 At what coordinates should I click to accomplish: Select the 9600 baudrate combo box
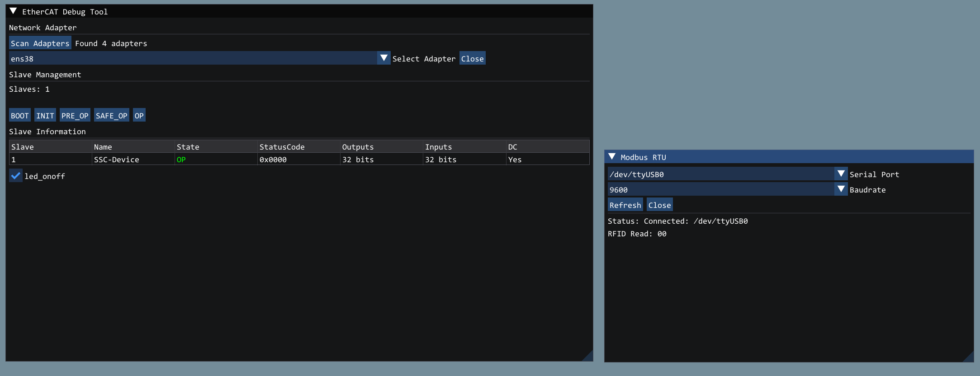tap(728, 189)
